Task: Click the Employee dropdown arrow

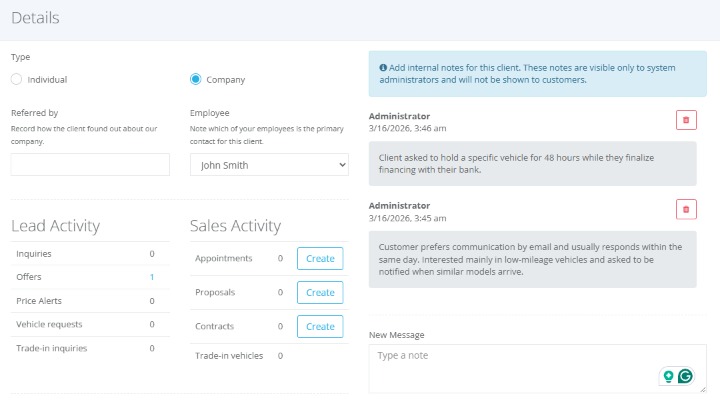Action: (342, 165)
